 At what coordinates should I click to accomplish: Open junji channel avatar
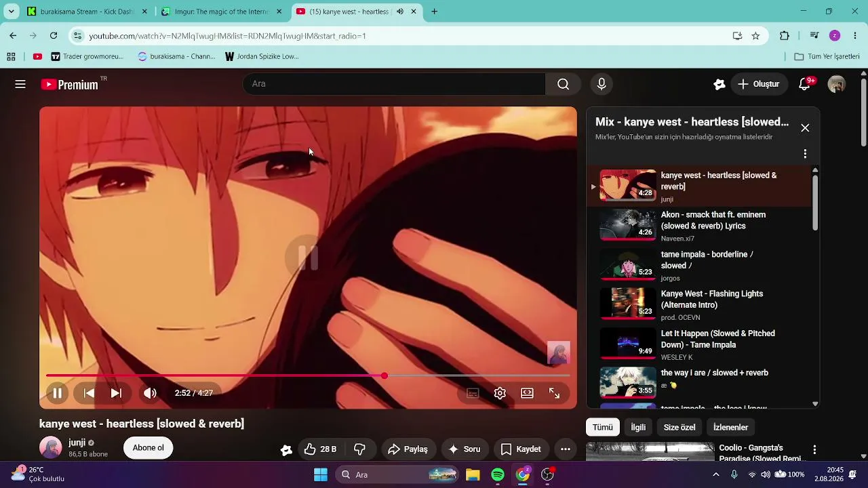[50, 448]
